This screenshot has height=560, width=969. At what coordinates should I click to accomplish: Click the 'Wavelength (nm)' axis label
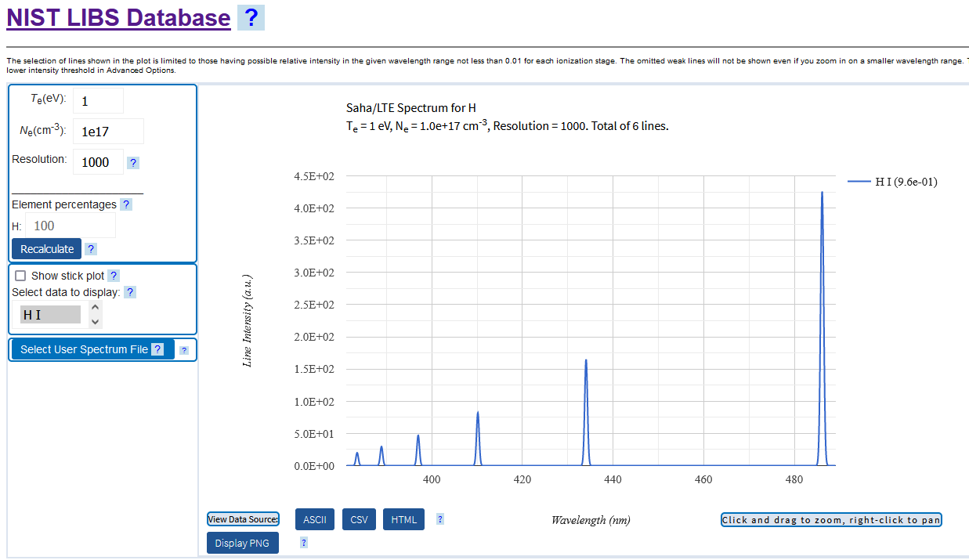591,520
